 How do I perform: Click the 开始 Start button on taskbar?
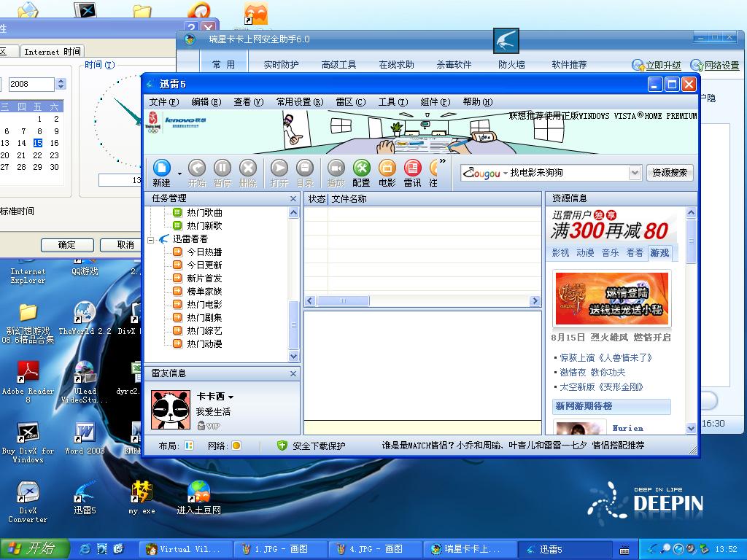coord(34,549)
